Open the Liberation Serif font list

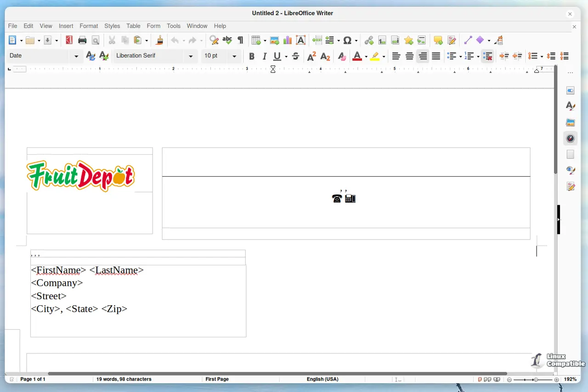(191, 56)
